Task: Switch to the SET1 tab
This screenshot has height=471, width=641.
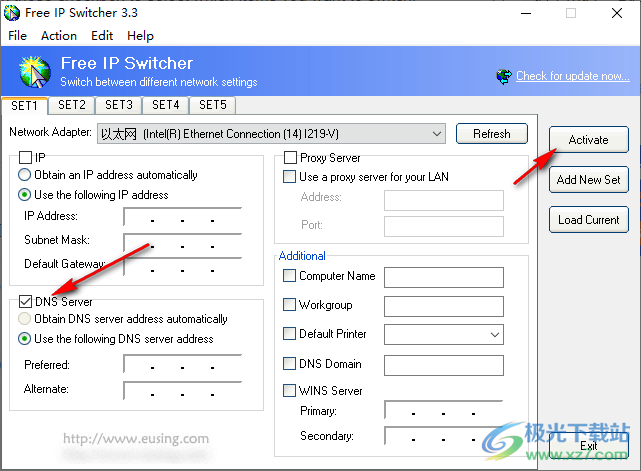Action: (25, 106)
